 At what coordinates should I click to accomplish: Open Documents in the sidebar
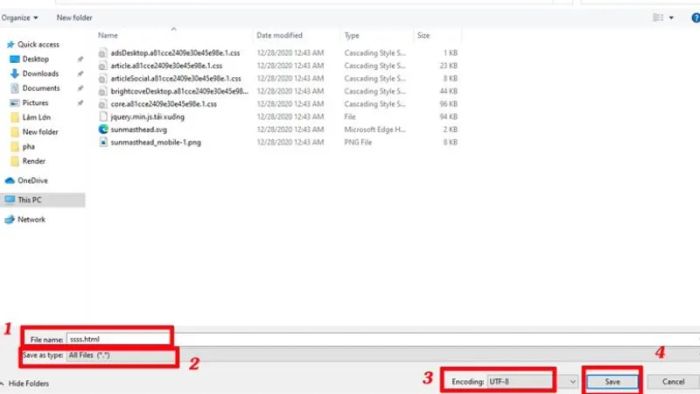click(x=41, y=88)
